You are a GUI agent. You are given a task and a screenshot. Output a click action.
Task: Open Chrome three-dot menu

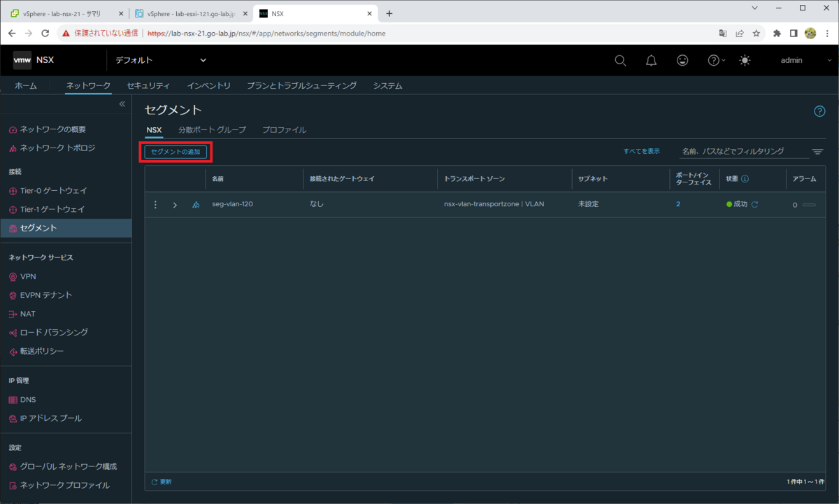(827, 33)
